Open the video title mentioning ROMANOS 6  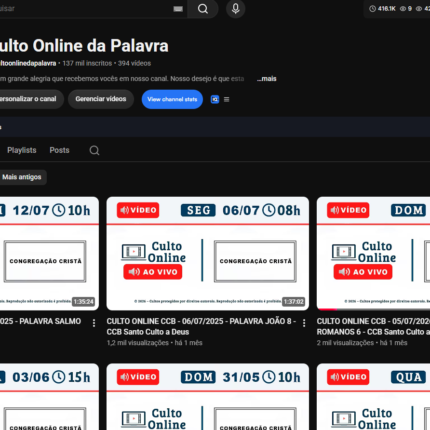pyautogui.click(x=373, y=327)
